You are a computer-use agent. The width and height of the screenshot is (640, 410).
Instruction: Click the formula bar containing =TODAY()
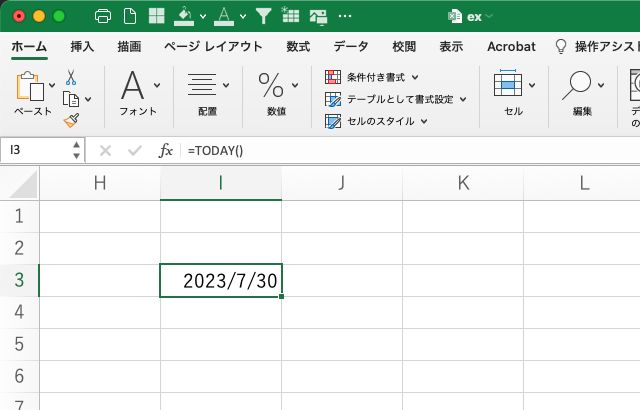pyautogui.click(x=400, y=150)
